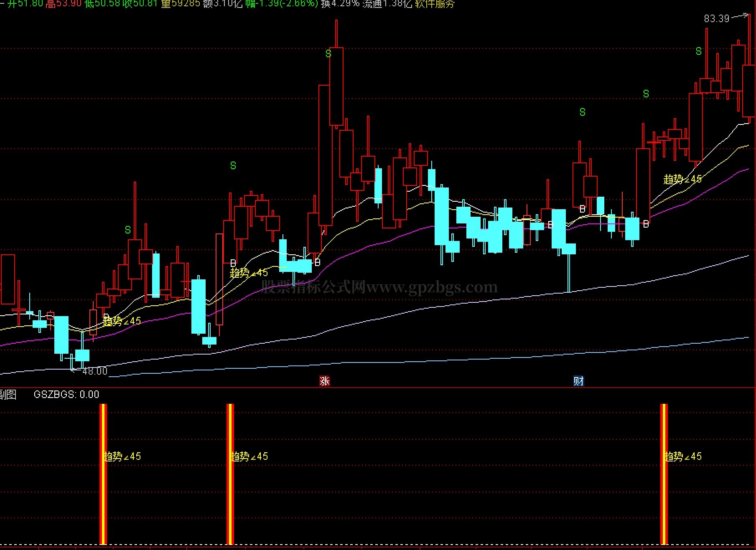Click the red 张 event marker
Viewport: 756px width, 550px height.
324,381
